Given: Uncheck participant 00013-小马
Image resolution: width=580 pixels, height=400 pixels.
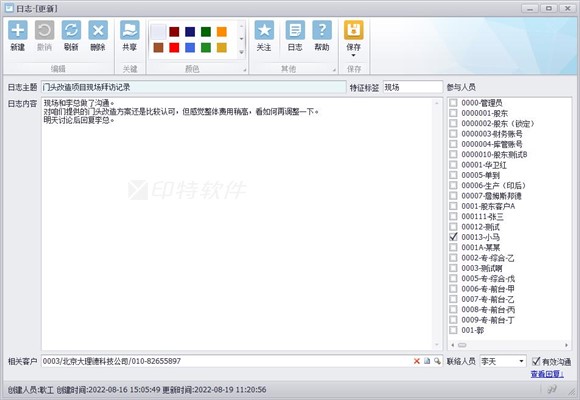Looking at the screenshot, I should coord(453,237).
